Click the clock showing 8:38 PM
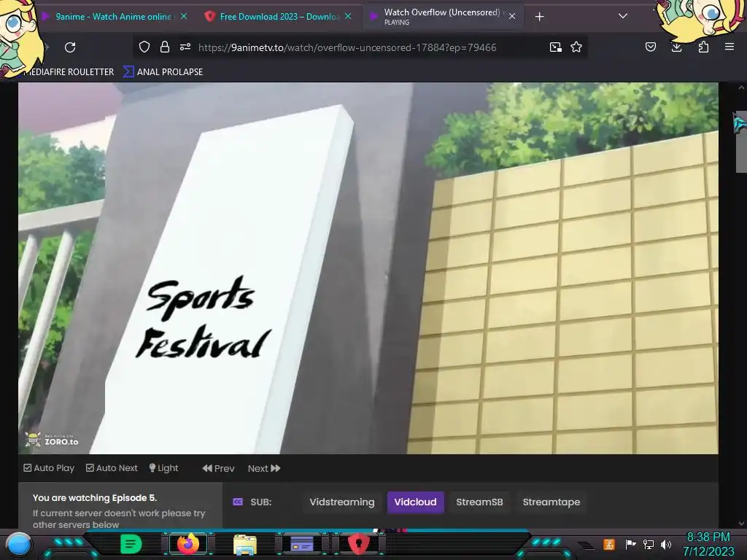Screen dimensions: 747x560 coord(708,537)
